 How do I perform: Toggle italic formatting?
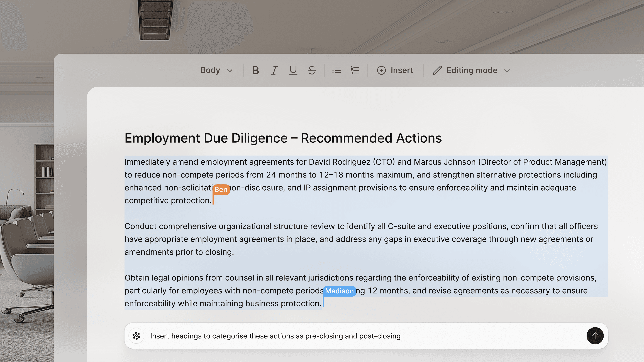pyautogui.click(x=274, y=70)
